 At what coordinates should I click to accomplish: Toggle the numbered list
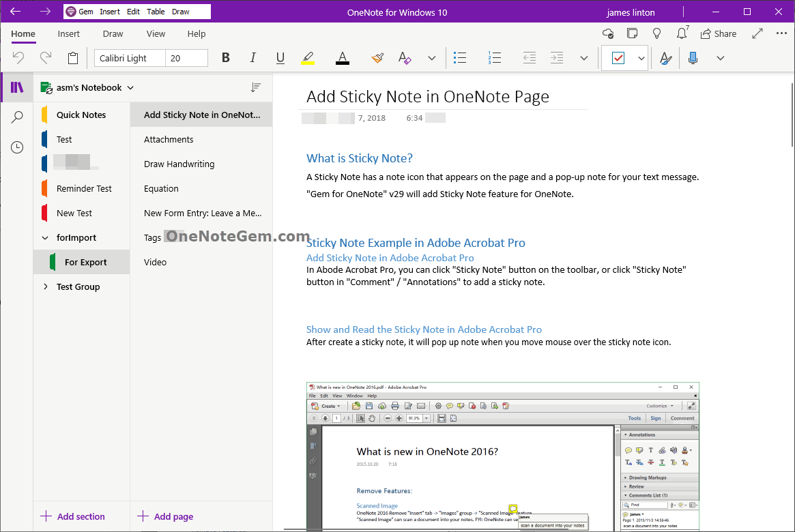(494, 58)
